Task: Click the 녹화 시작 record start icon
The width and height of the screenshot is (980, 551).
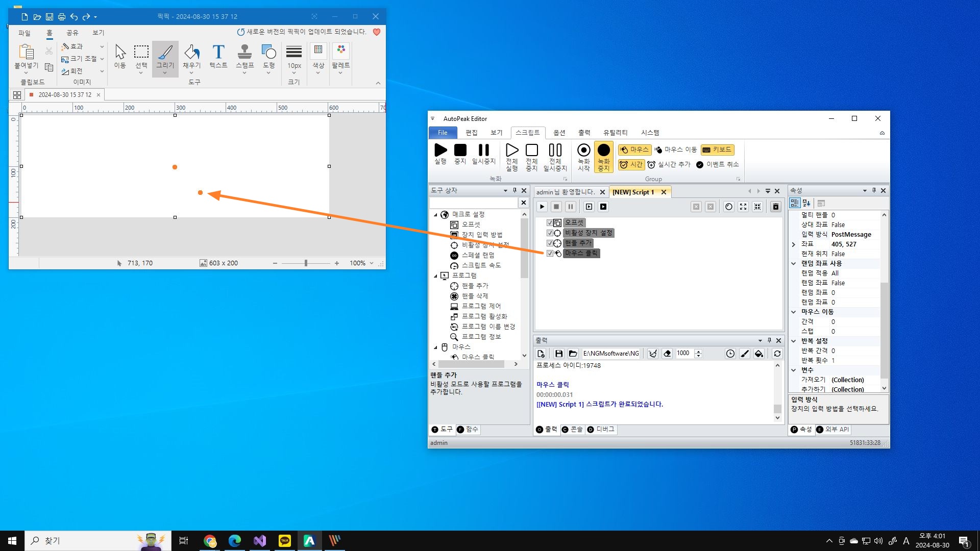Action: [x=583, y=151]
